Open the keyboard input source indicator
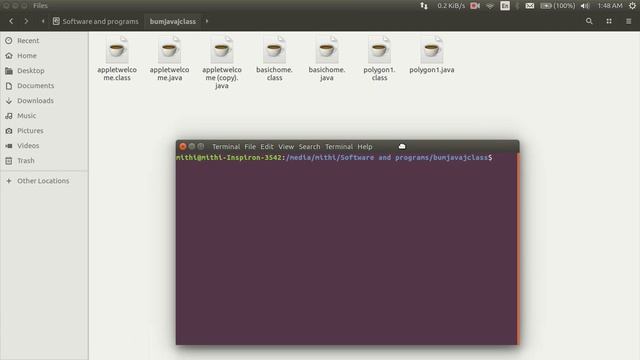The width and height of the screenshot is (640, 360). coord(505,6)
